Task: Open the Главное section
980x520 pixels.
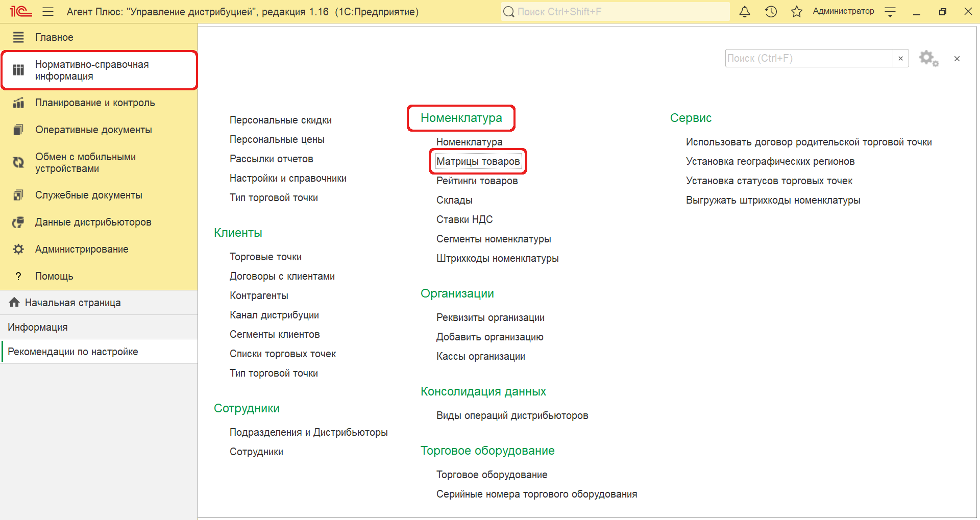Action: (54, 37)
